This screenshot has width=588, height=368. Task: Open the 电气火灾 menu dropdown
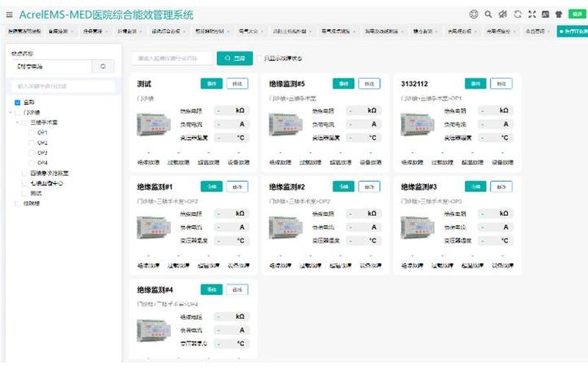coord(251,31)
